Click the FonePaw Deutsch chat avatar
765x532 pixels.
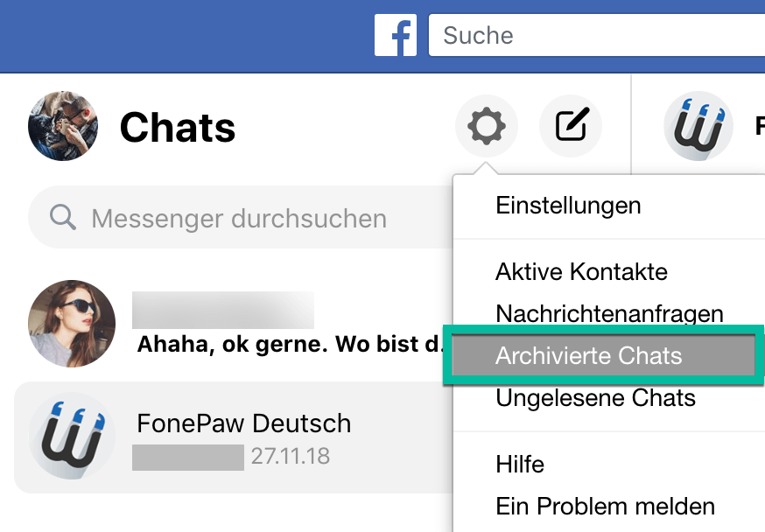(x=72, y=436)
